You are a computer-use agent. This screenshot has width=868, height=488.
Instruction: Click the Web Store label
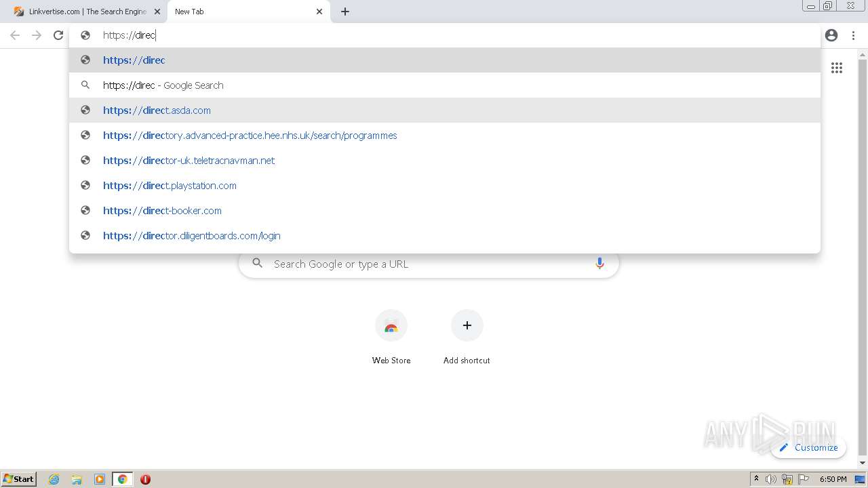391,361
